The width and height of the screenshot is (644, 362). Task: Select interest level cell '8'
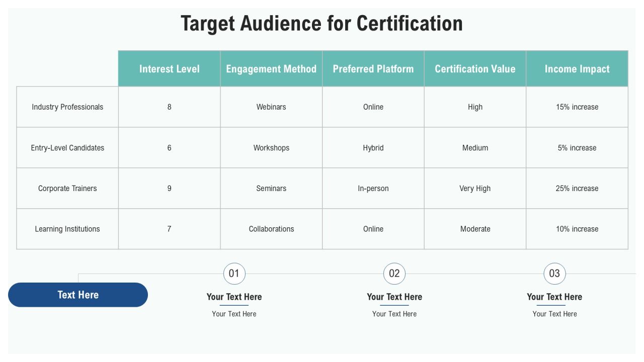click(170, 107)
